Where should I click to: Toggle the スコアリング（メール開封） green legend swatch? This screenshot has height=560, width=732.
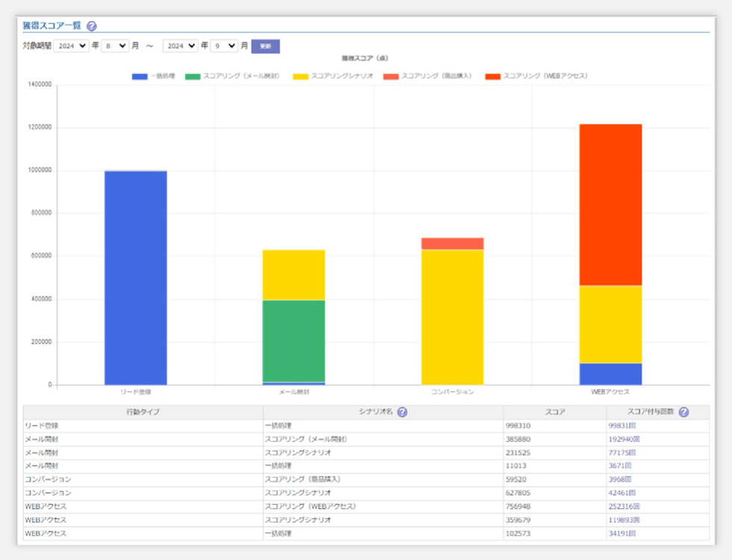tap(193, 76)
